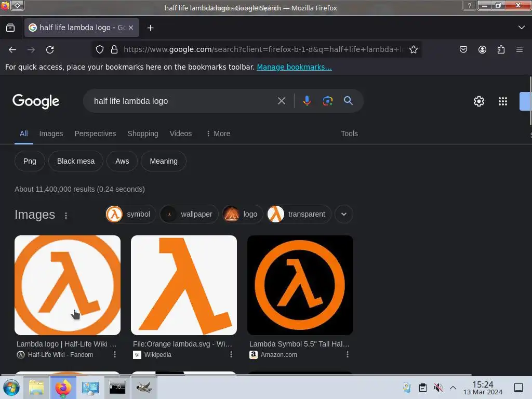The image size is (532, 399).
Task: Bookmark this page with the star icon
Action: tap(413, 49)
